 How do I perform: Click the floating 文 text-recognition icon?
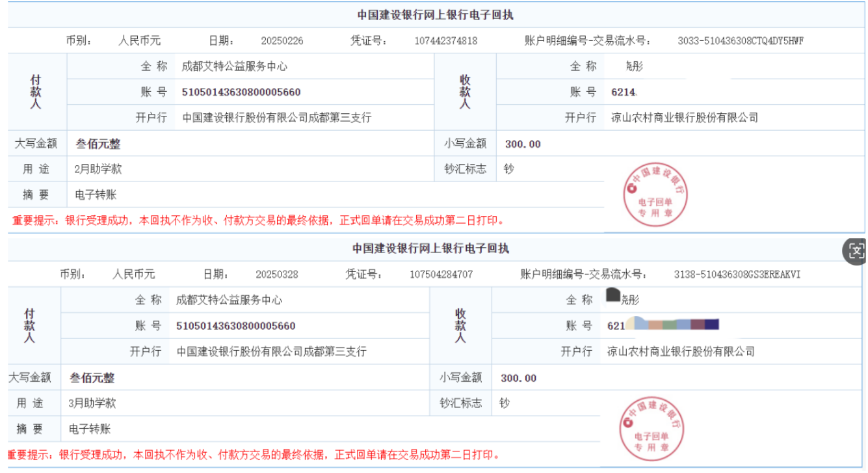coord(856,250)
